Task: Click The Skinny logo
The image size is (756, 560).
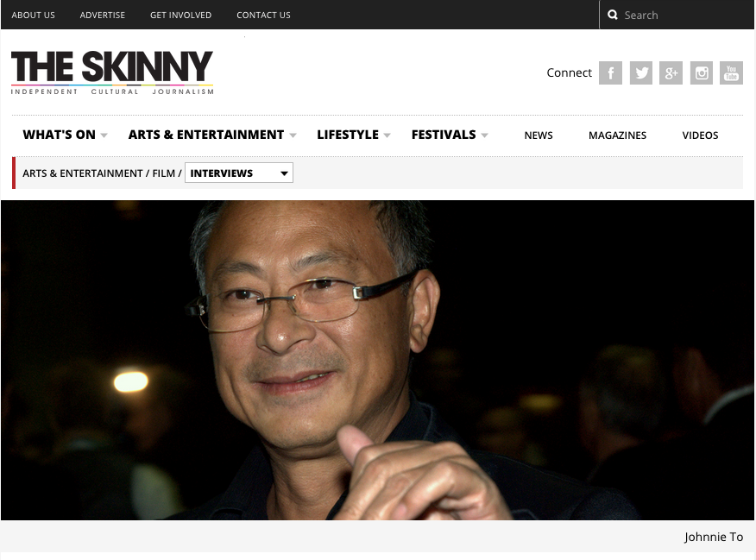Action: pos(112,72)
